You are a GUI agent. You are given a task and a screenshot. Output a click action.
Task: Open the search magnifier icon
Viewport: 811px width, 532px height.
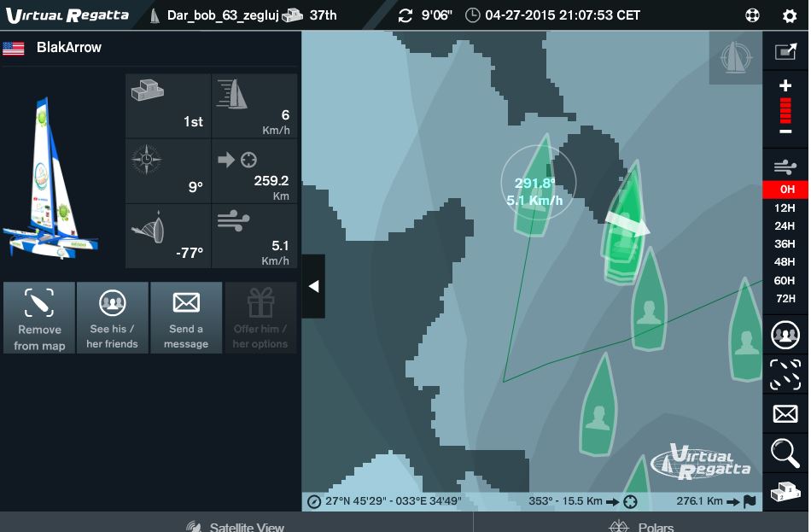[785, 453]
